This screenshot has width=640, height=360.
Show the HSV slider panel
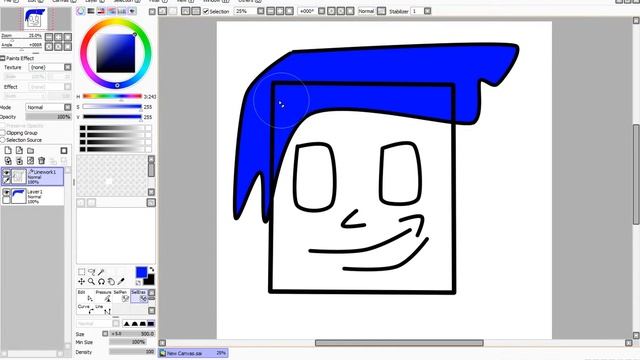point(101,11)
